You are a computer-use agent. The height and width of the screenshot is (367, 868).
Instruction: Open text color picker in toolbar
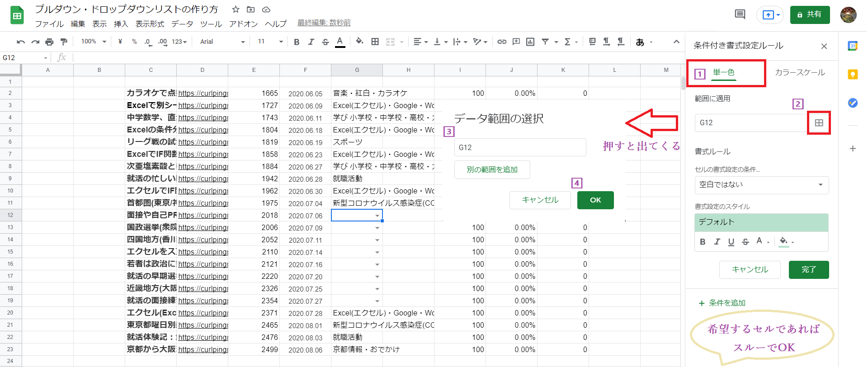pos(340,42)
